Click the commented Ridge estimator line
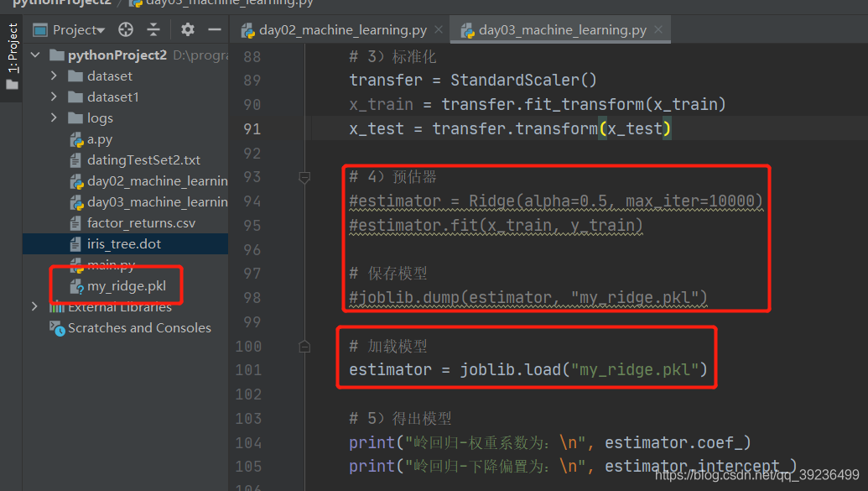Screen dimensions: 868x491 556,201
